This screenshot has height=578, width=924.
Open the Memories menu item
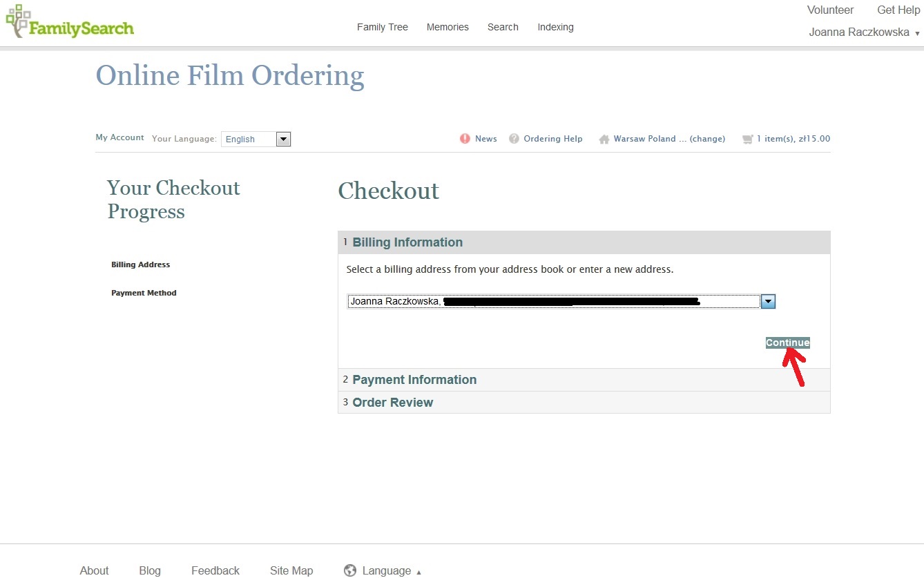tap(447, 27)
